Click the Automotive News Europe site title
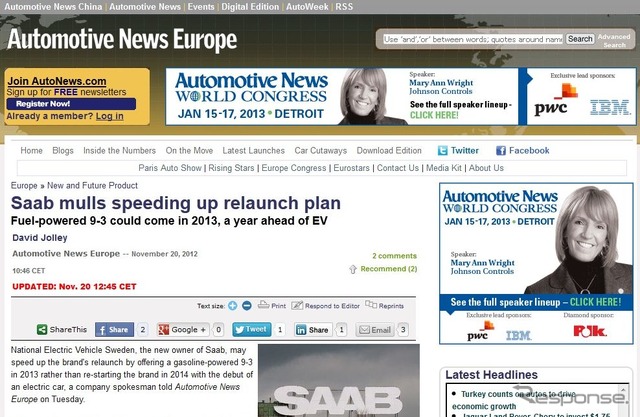Image resolution: width=640 pixels, height=417 pixels. coord(122,39)
